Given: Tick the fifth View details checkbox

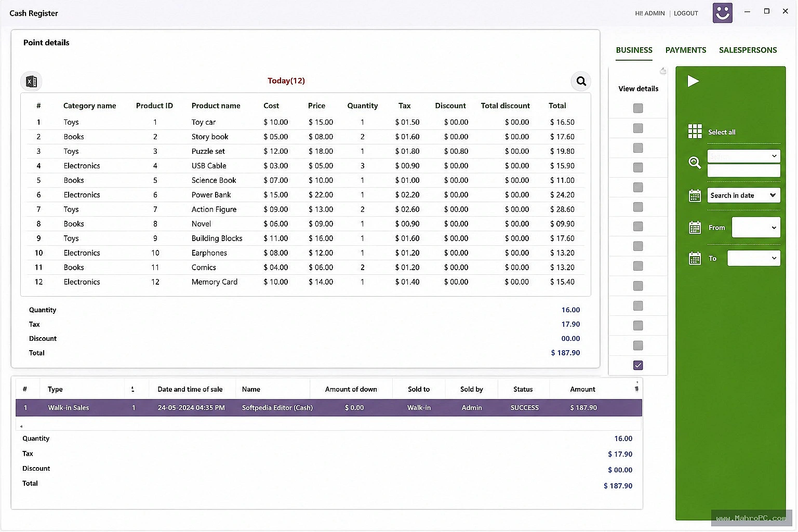Looking at the screenshot, I should click(x=638, y=187).
